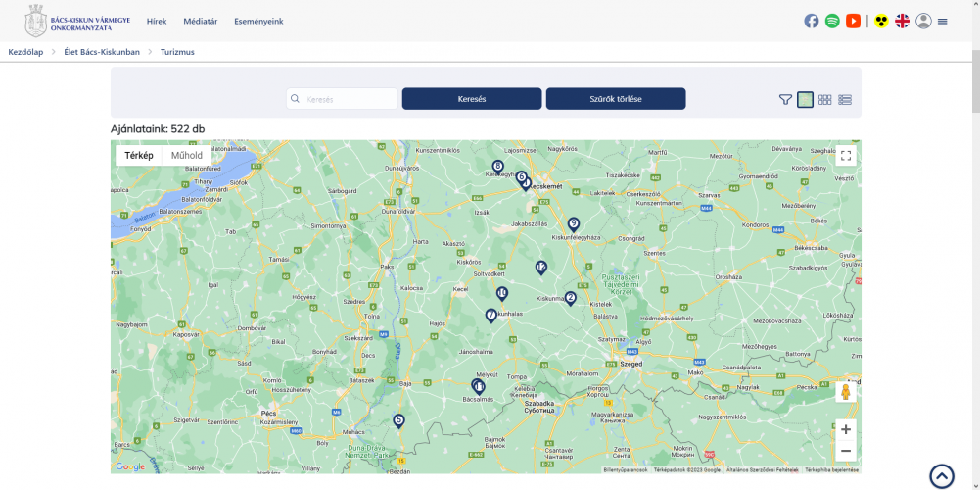Switch language via the UK flag
Screen dimensions: 980x490
pos(902,22)
